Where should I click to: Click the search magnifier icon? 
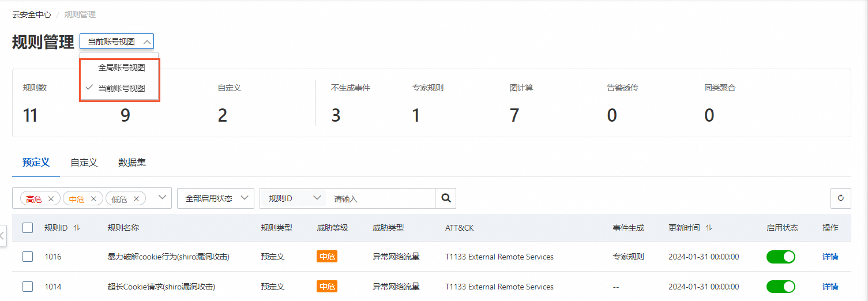(x=445, y=198)
